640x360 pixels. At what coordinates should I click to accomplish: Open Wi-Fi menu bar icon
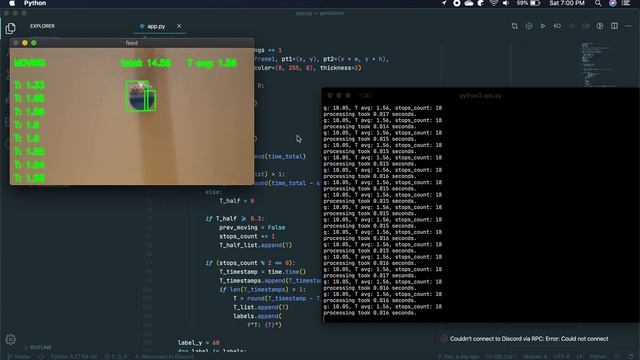(494, 3)
